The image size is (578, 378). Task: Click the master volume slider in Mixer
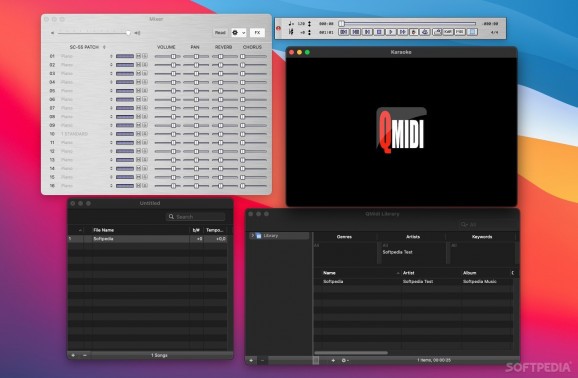[x=94, y=33]
